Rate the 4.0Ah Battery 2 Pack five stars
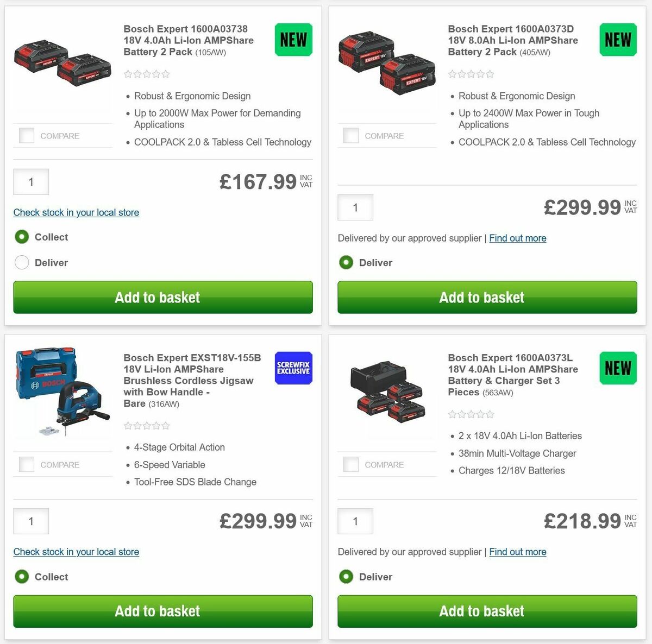The image size is (652, 644). point(165,74)
